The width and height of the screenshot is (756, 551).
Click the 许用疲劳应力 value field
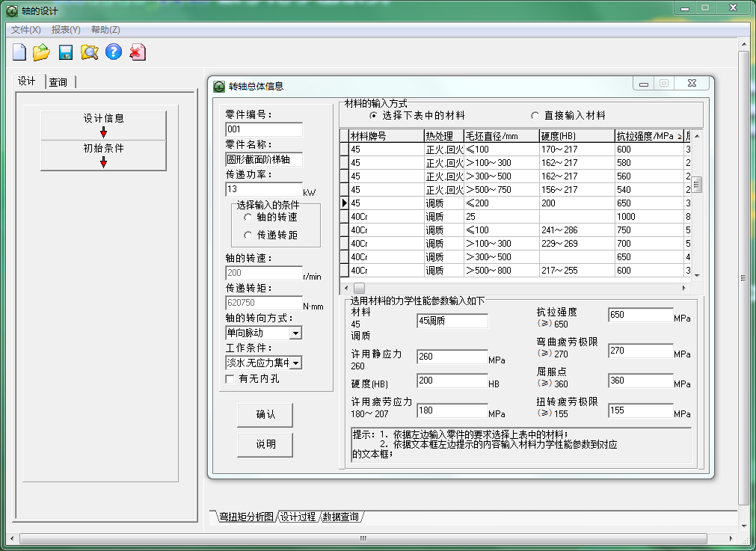coord(452,410)
